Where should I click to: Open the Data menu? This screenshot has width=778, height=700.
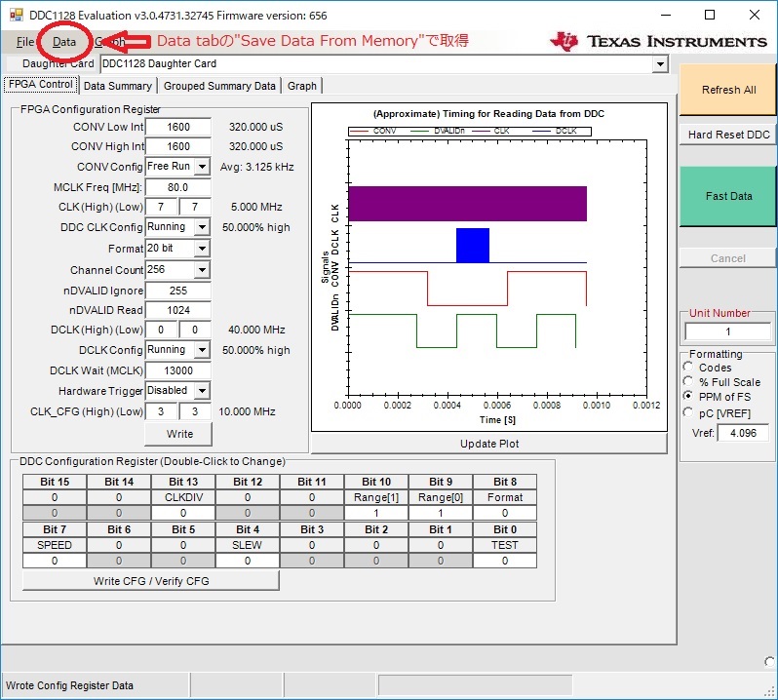64,42
